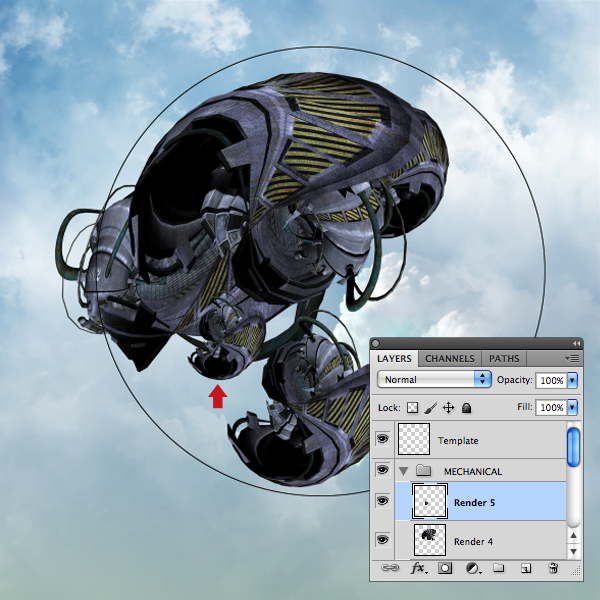The height and width of the screenshot is (600, 600).
Task: Select the Template layer name
Action: [458, 441]
